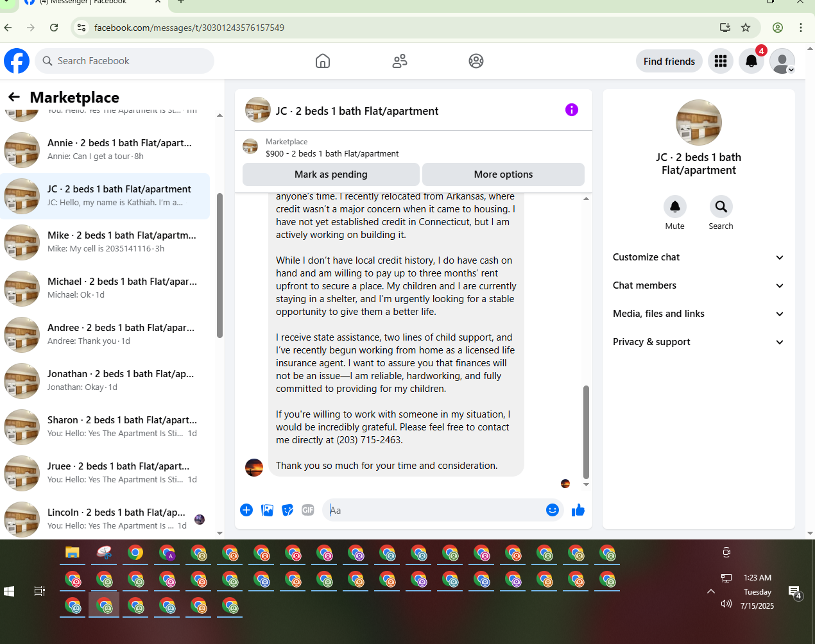This screenshot has width=815, height=644.
Task: Open Michael conversation saying Ok
Action: tap(105, 288)
